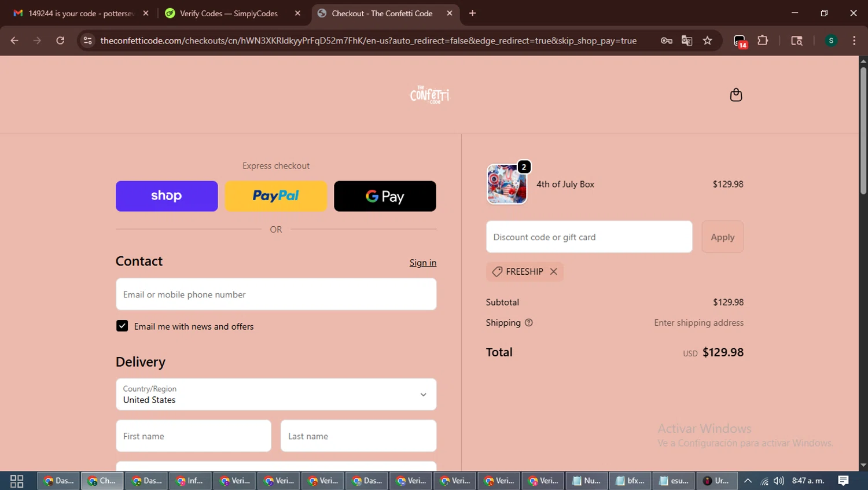Remove the FREESHIP discount code

(x=554, y=271)
